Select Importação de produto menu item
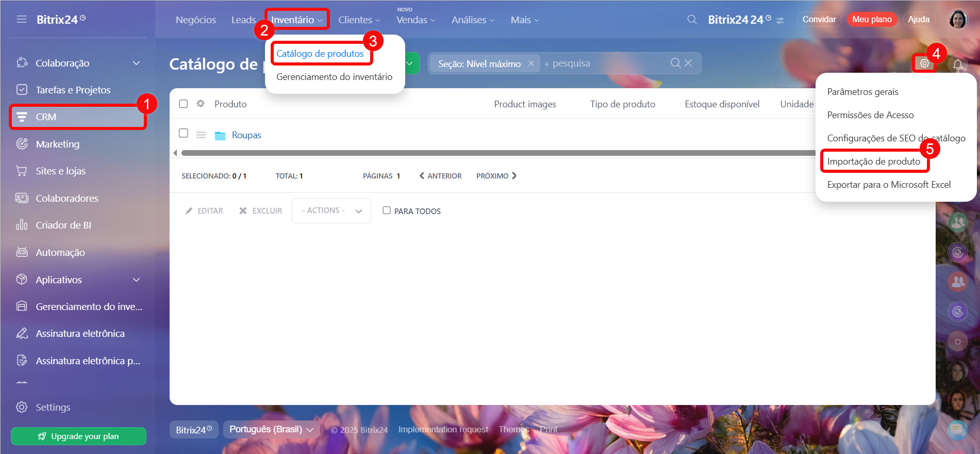 [x=873, y=161]
